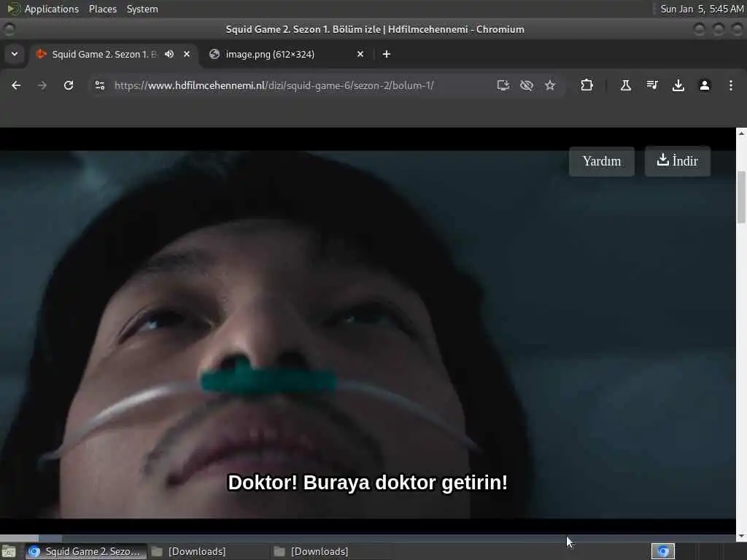The height and width of the screenshot is (560, 747).
Task: Click the Applications menu logo icon
Action: 13,9
